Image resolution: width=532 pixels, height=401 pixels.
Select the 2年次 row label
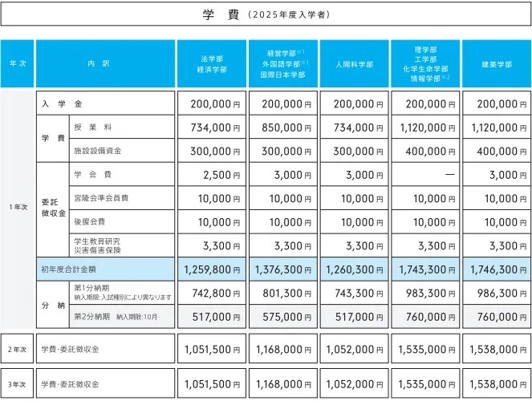pos(17,349)
